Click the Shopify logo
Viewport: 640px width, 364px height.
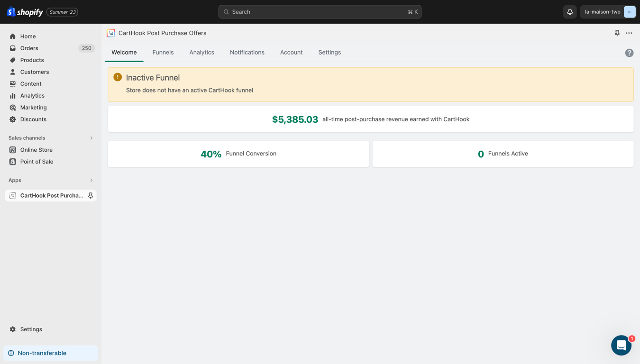point(25,12)
